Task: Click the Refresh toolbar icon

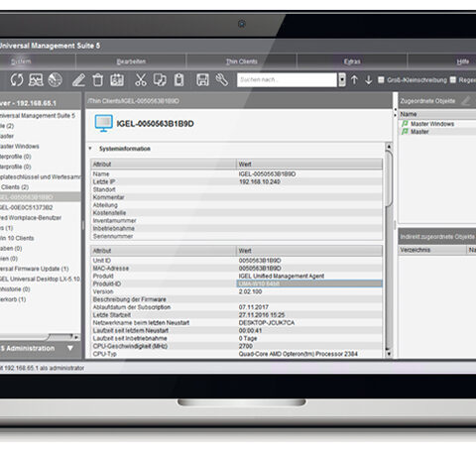Action: [17, 80]
